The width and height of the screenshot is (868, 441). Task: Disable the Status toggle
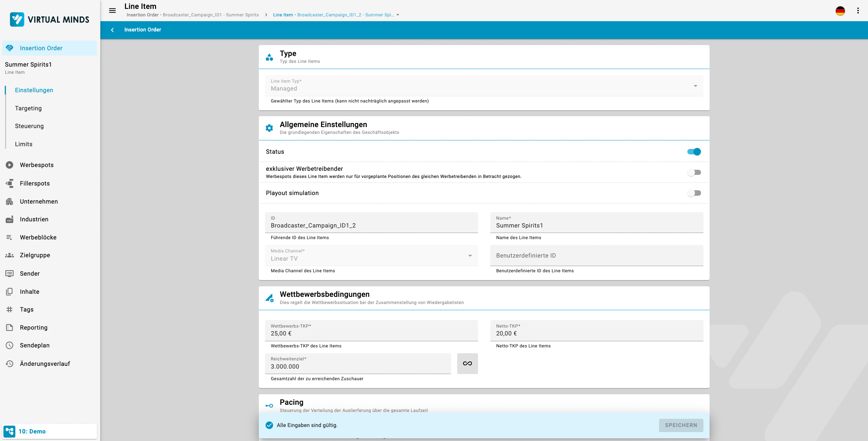pos(694,152)
